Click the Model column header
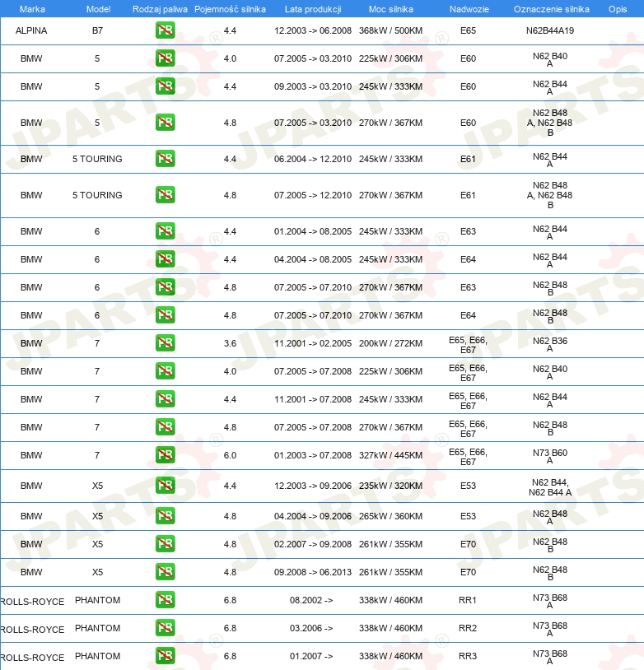 pos(98,9)
